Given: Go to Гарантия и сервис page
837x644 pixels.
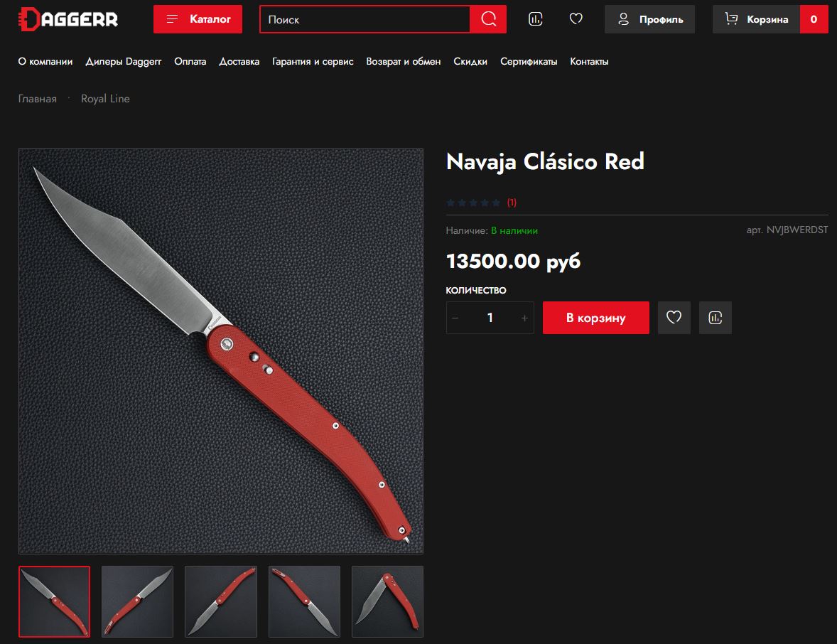Looking at the screenshot, I should coord(313,61).
